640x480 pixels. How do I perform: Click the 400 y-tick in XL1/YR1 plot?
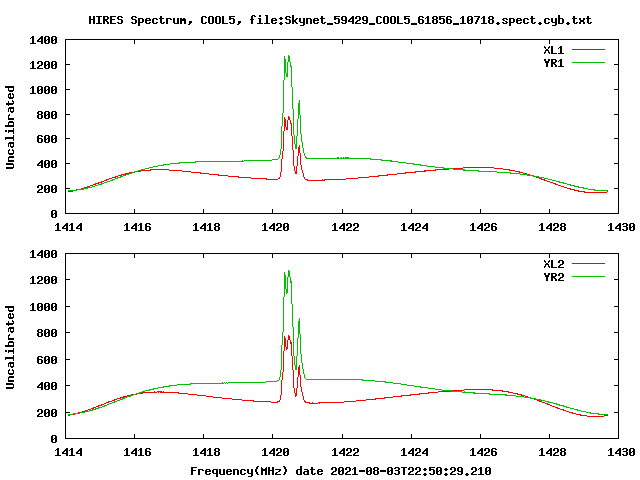coord(47,164)
